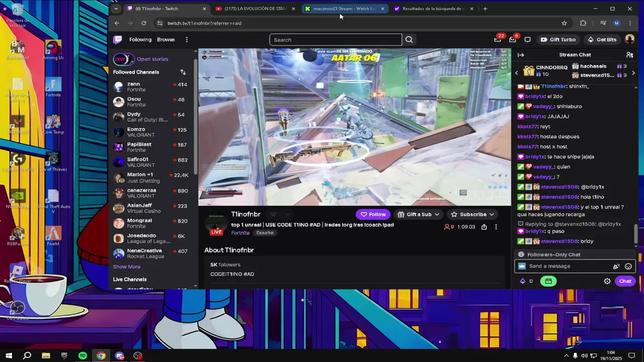
Task: Open the Followers-Only Chat info icon
Action: tap(521, 255)
